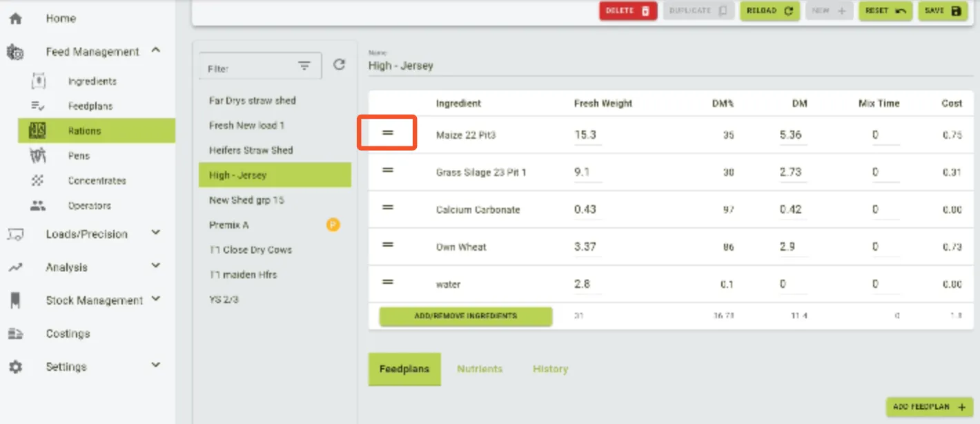The image size is (980, 424).
Task: Collapse the Feed Management section
Action: 156,50
